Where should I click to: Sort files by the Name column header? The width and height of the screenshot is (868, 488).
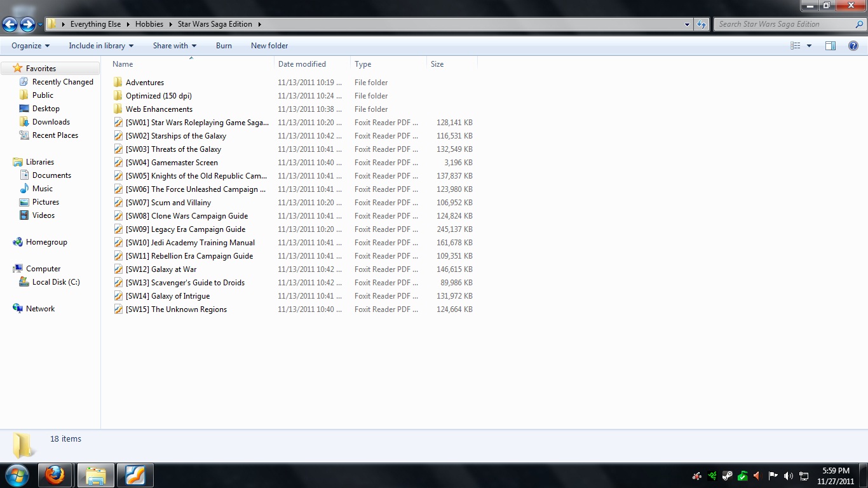(191, 64)
